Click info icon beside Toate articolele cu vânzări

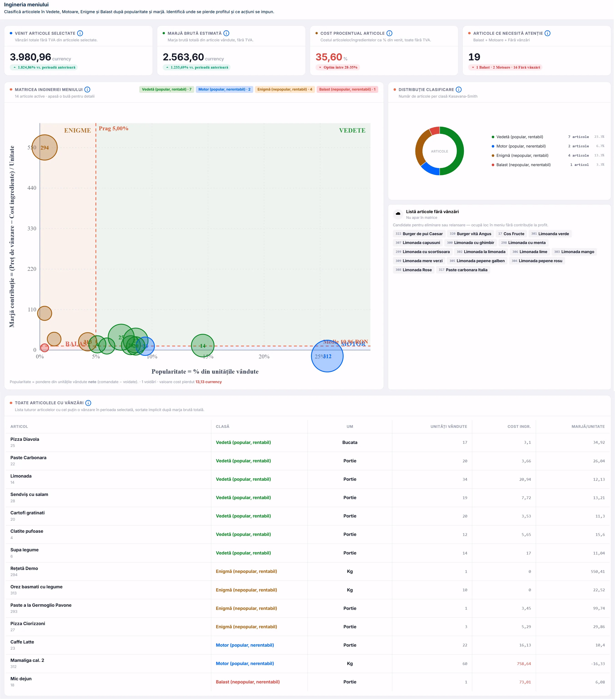click(x=88, y=403)
